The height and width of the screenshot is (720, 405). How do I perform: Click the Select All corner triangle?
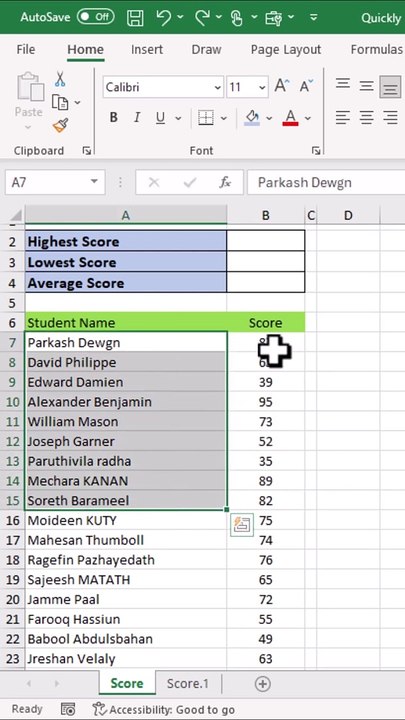click(15, 215)
